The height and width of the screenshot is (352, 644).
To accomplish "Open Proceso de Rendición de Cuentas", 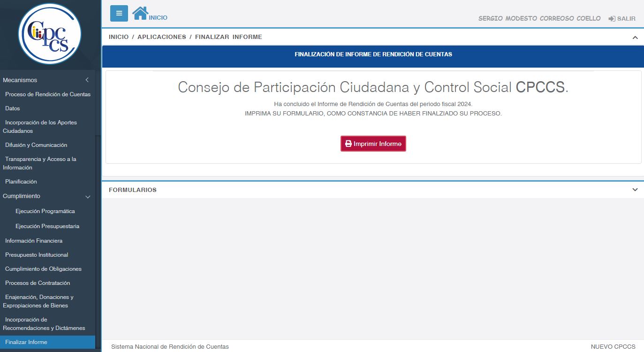I will tap(48, 94).
